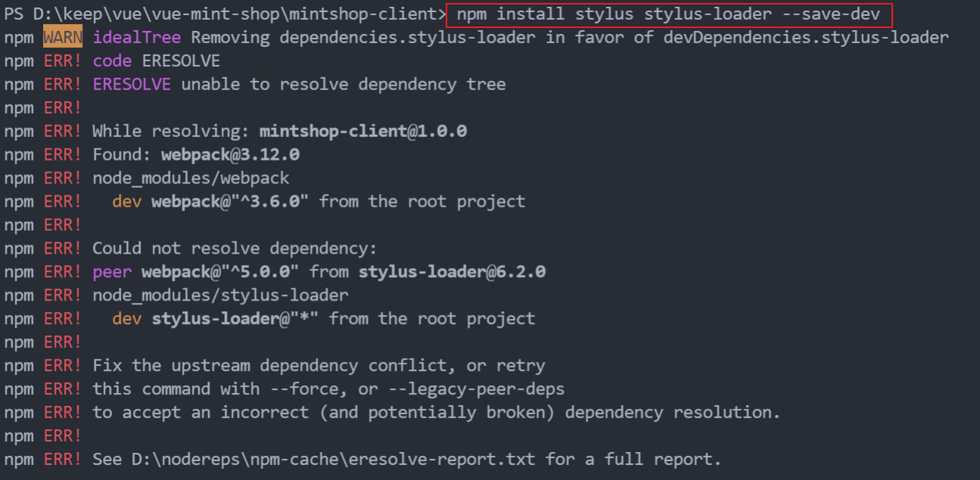Click 'Found: webpack@3.12.0' text
The width and height of the screenshot is (980, 480).
196,154
